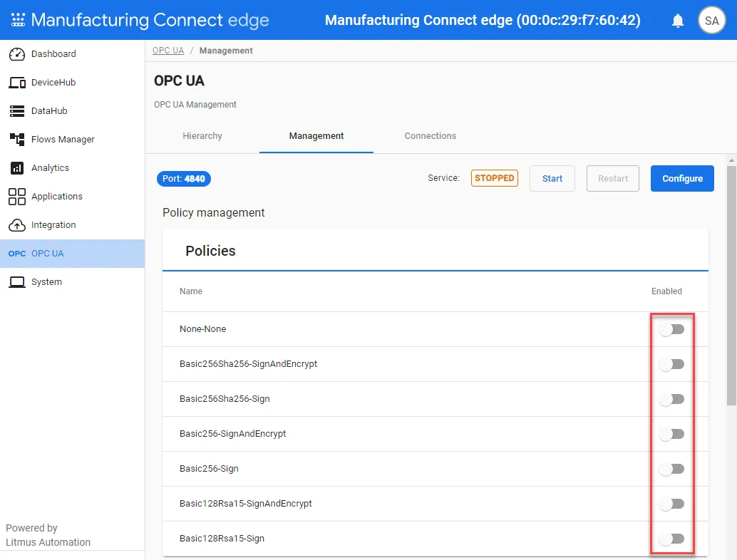Start the OPC UA service
The width and height of the screenshot is (737, 560).
point(552,179)
